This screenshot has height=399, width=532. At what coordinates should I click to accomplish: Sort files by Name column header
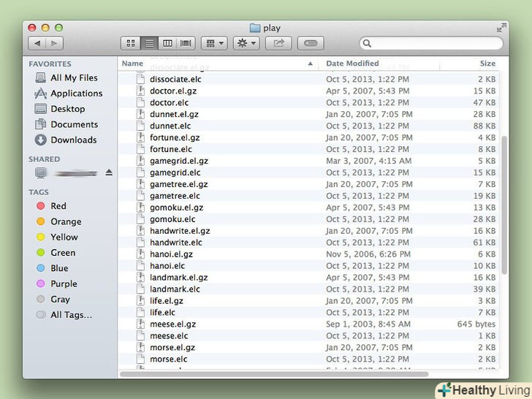tap(132, 64)
